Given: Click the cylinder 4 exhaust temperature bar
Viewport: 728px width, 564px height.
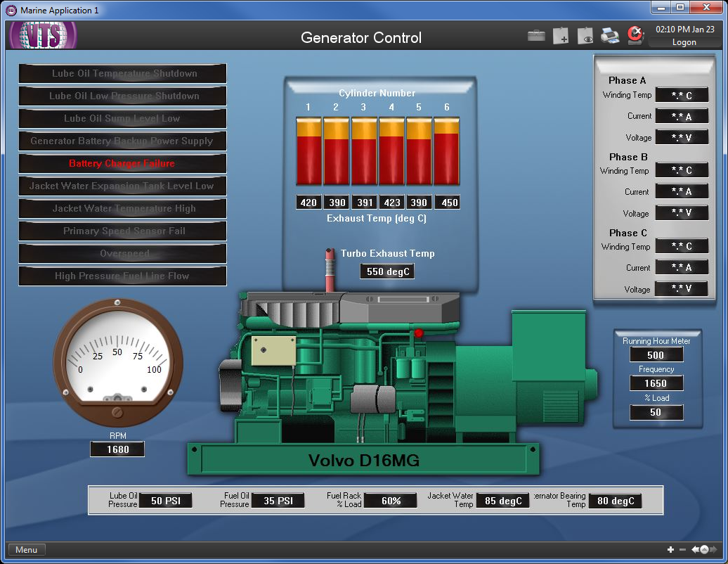Looking at the screenshot, I should 391,151.
